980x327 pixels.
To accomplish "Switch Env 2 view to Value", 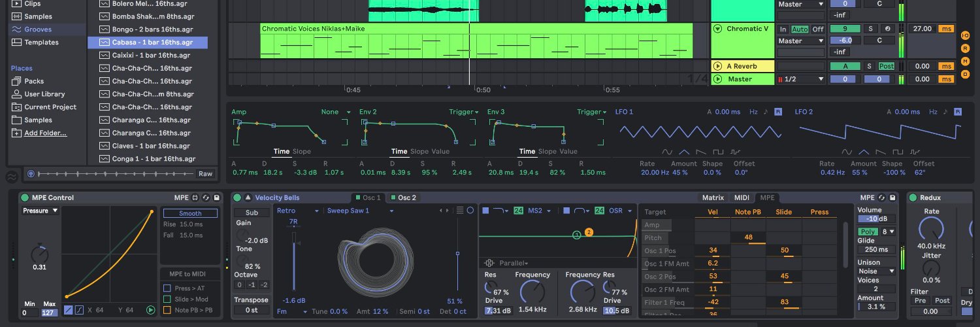I will click(x=440, y=152).
